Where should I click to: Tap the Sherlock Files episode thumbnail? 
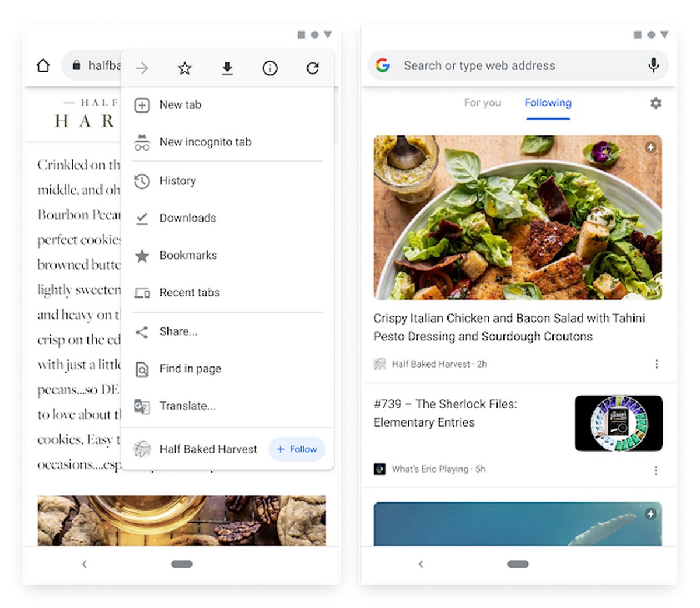point(618,423)
